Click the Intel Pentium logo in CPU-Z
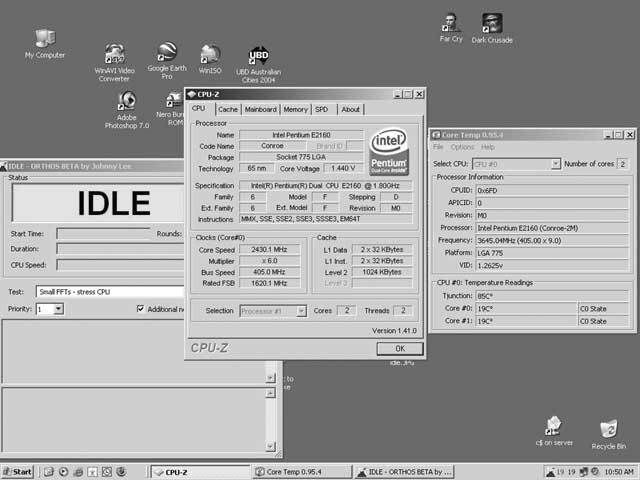The height and width of the screenshot is (480, 640). click(x=389, y=152)
